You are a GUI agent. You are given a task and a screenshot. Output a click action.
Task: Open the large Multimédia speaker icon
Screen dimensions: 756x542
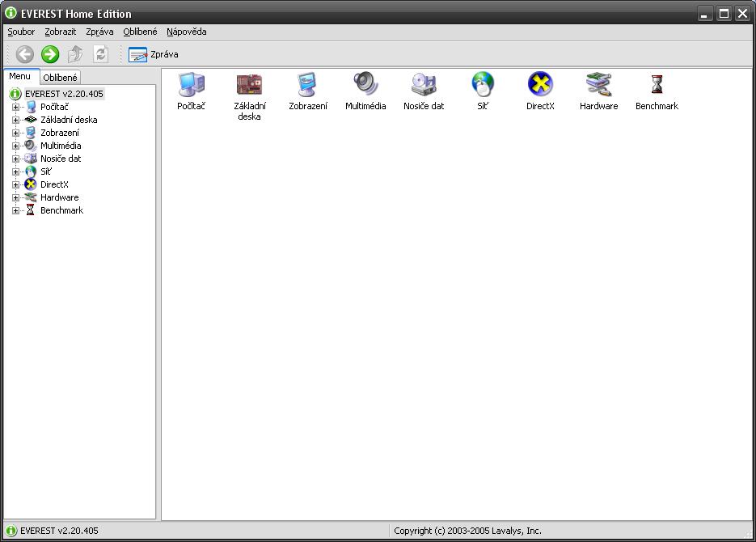[x=365, y=84]
